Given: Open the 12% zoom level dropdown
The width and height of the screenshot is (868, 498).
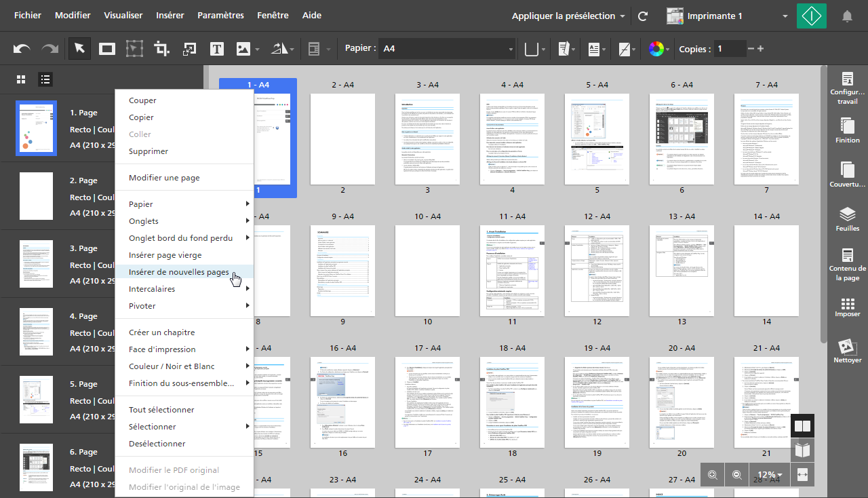Looking at the screenshot, I should (x=770, y=475).
